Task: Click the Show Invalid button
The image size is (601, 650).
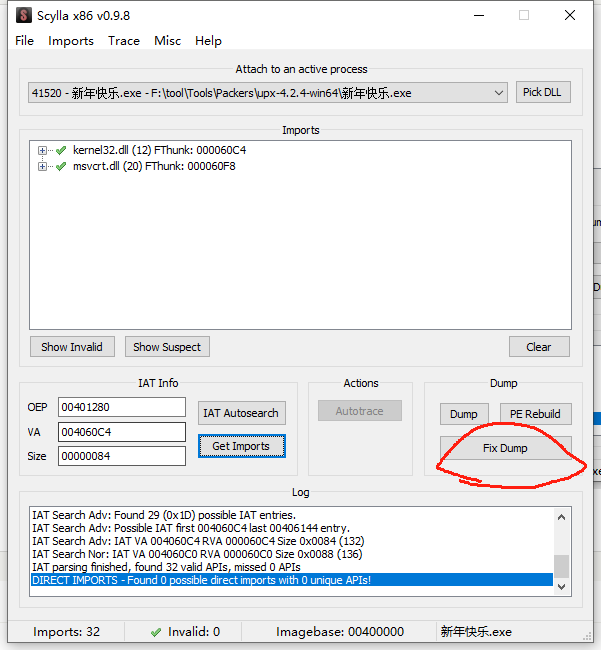Action: pyautogui.click(x=72, y=347)
